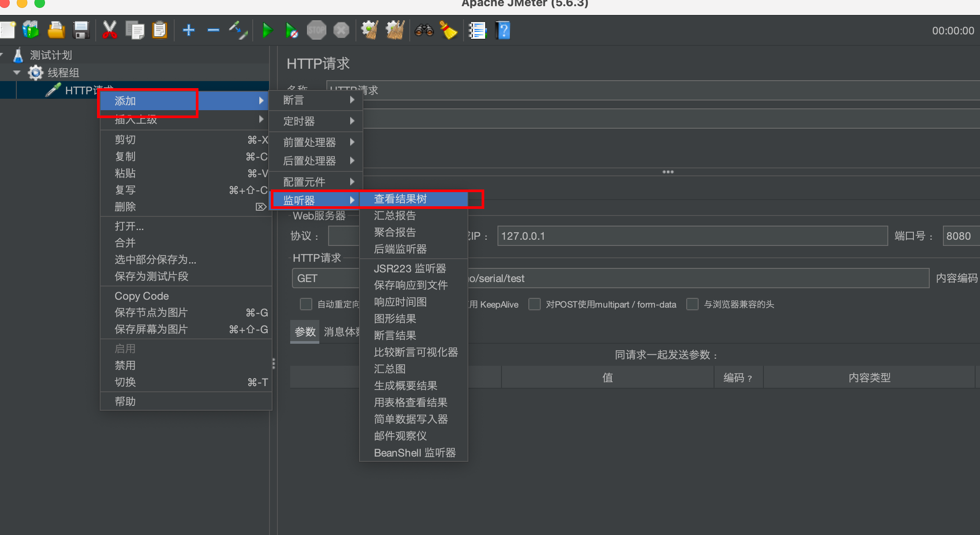Screen dimensions: 980x535
Task: Click the New test plan icon
Action: tap(7, 30)
